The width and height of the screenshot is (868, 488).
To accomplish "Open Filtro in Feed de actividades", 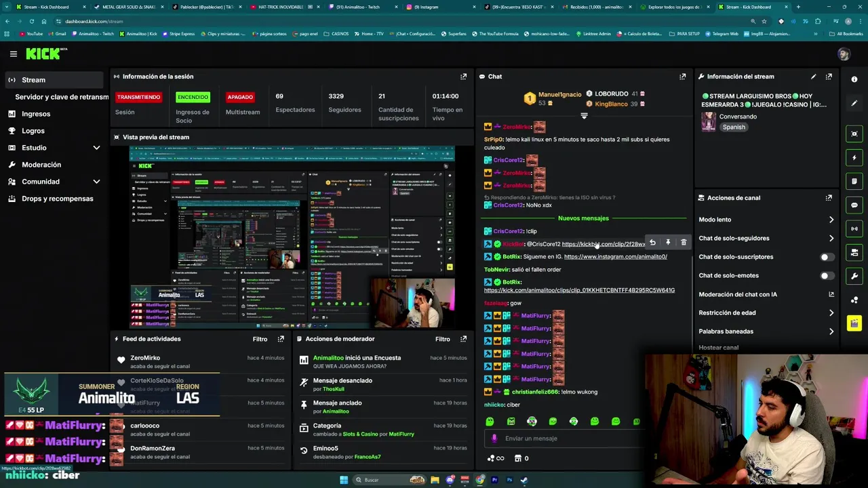I will [260, 339].
